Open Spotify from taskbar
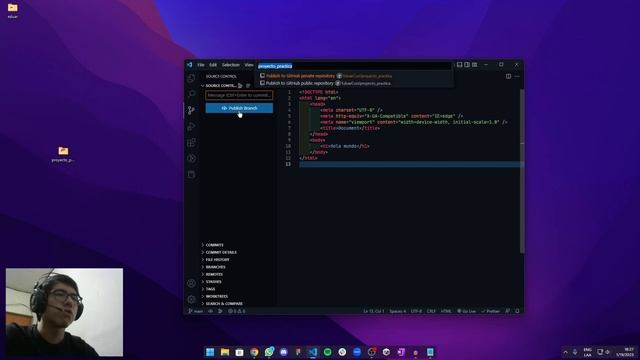This screenshot has height=360, width=640. coord(328,352)
